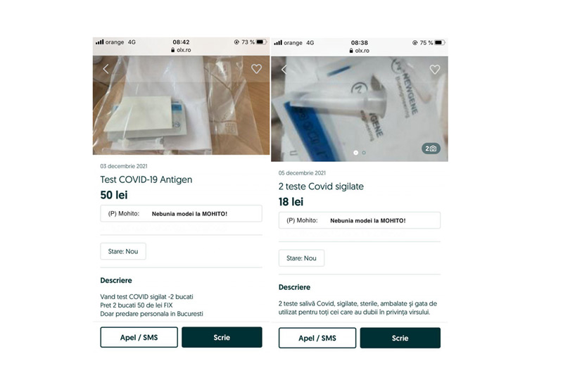Tap Stare: Nou tag on left listing
563x392 pixels.
click(x=123, y=251)
